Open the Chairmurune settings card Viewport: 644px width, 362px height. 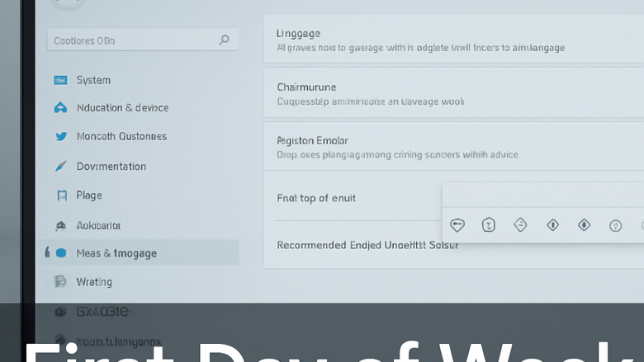click(x=453, y=93)
